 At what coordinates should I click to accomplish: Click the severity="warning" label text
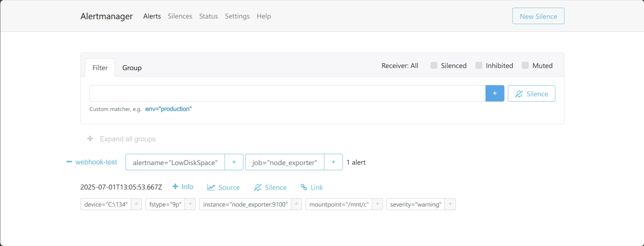coord(416,204)
